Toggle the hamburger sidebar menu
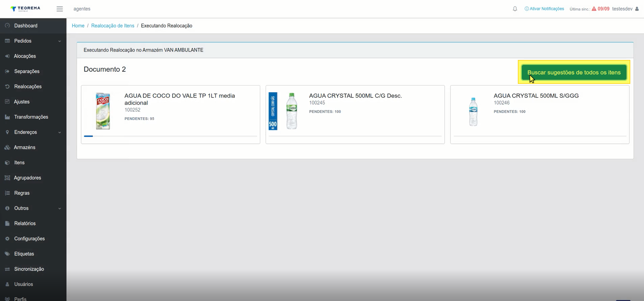 click(x=60, y=9)
